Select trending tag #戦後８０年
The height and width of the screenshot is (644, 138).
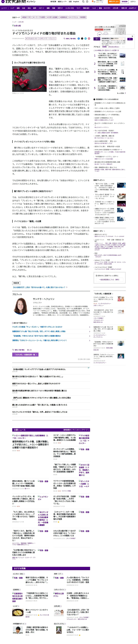[26, 17]
